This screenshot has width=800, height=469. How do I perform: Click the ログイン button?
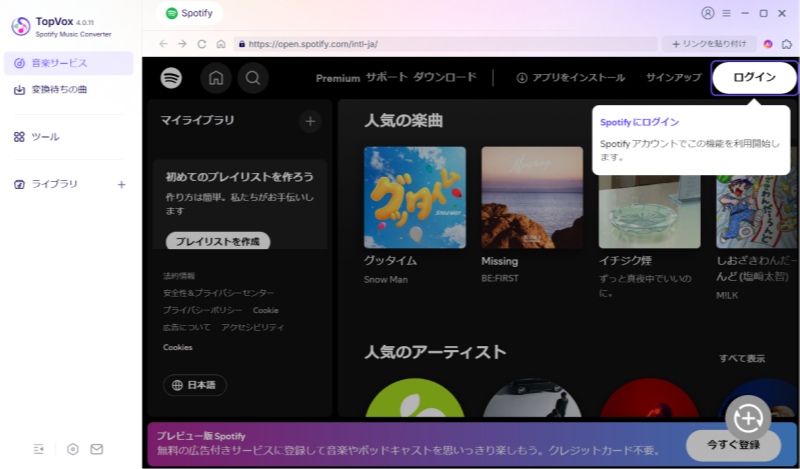tap(755, 78)
